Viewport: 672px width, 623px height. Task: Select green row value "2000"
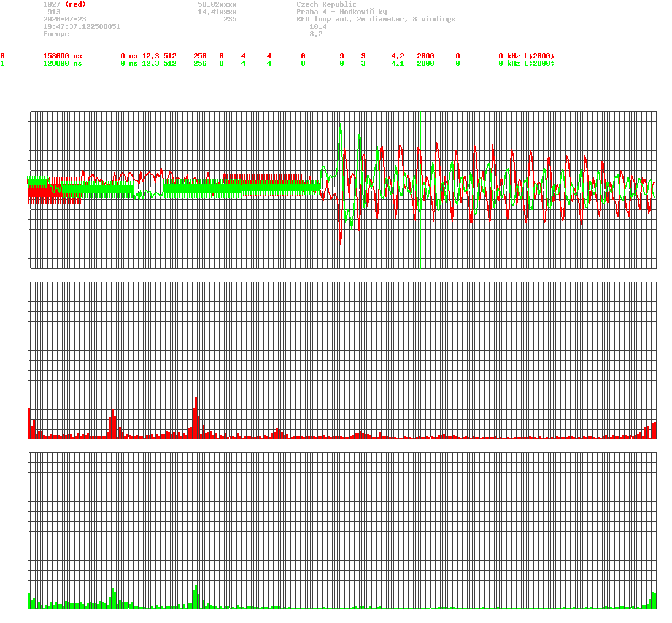(425, 63)
